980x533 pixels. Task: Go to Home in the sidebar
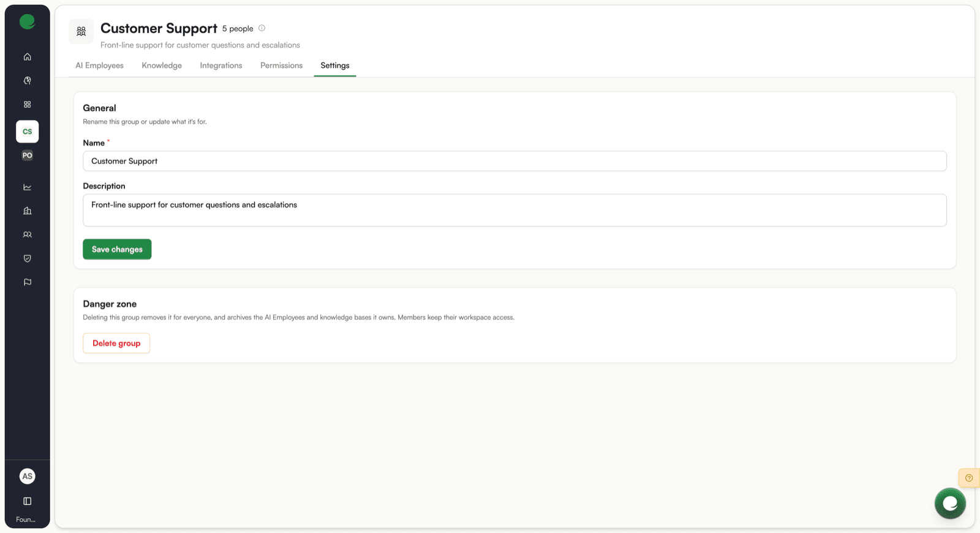tap(28, 57)
